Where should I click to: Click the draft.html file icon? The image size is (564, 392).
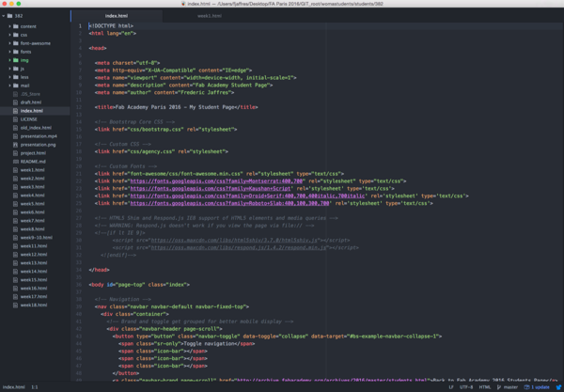point(15,102)
